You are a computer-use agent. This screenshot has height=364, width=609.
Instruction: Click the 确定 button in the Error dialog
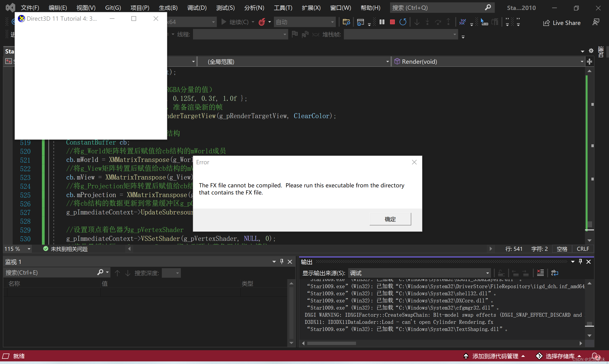tap(390, 219)
